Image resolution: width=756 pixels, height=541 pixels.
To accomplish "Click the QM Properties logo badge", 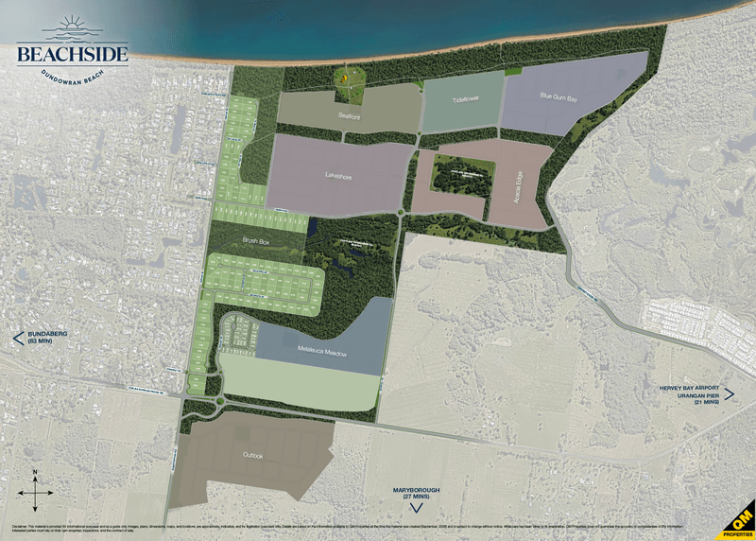I will click(737, 522).
